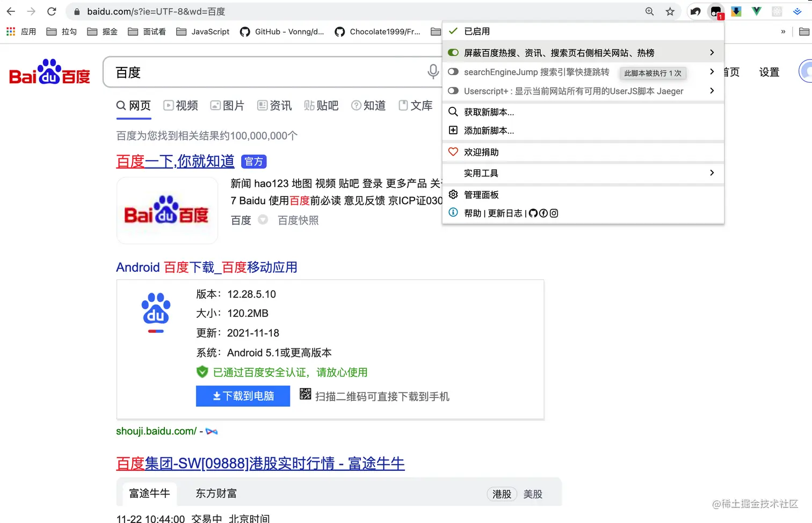Choose 欢迎捐助 in the menu
812x523 pixels.
point(583,152)
